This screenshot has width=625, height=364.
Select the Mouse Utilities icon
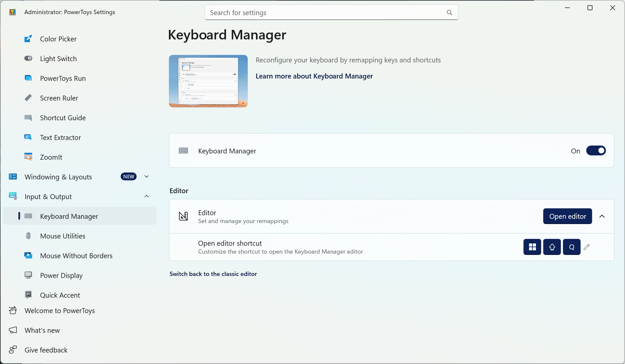[x=28, y=236]
